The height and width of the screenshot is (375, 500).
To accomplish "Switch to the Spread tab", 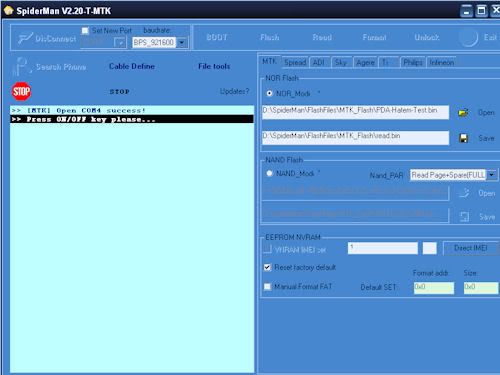I will pyautogui.click(x=295, y=62).
